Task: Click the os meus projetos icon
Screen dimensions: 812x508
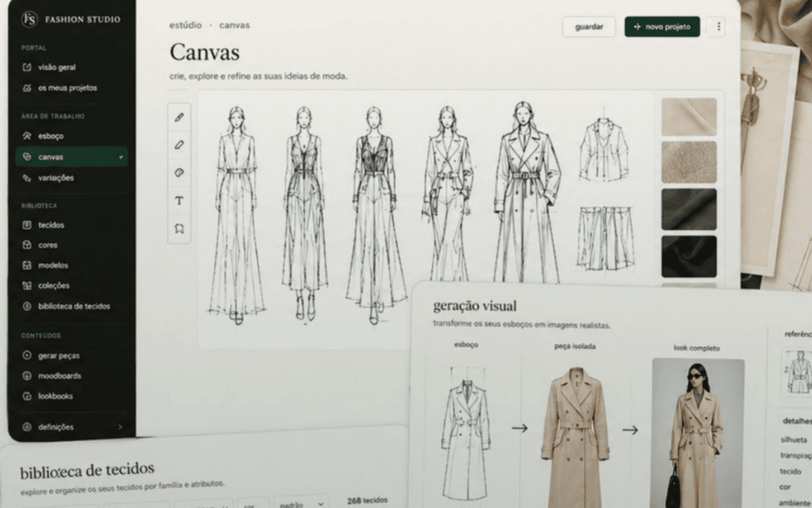Action: (x=27, y=88)
